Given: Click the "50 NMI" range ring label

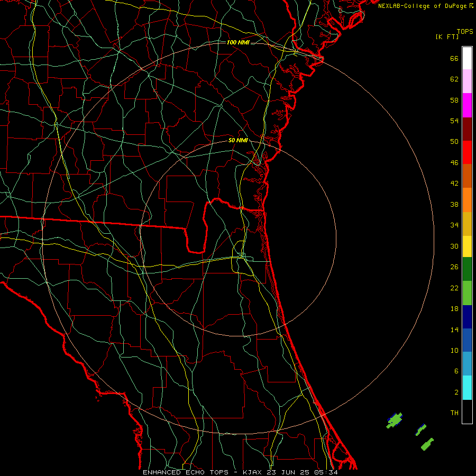Looking at the screenshot, I should tap(238, 140).
